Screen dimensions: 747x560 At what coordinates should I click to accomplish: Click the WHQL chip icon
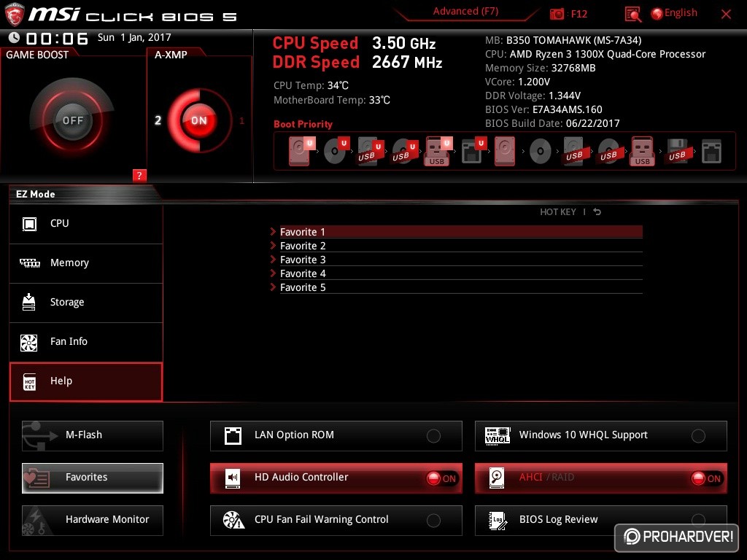498,436
